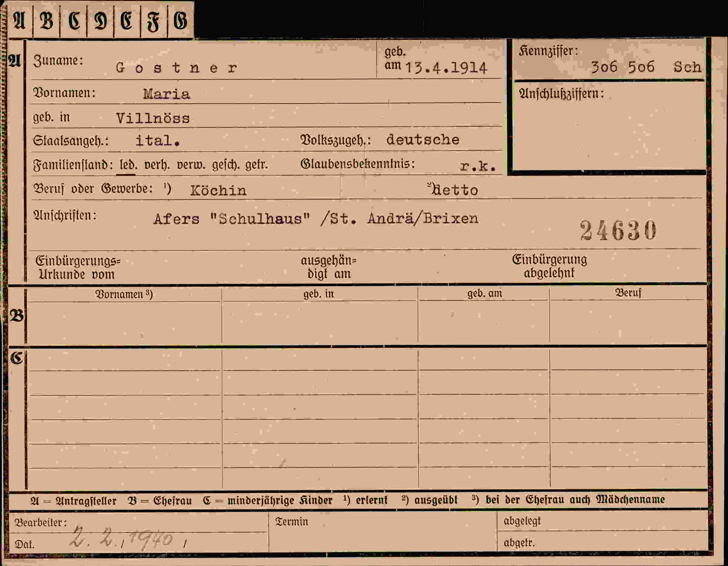728x566 pixels.
Task: Click the 'Staatsangeh.:' label
Action: pos(71,141)
